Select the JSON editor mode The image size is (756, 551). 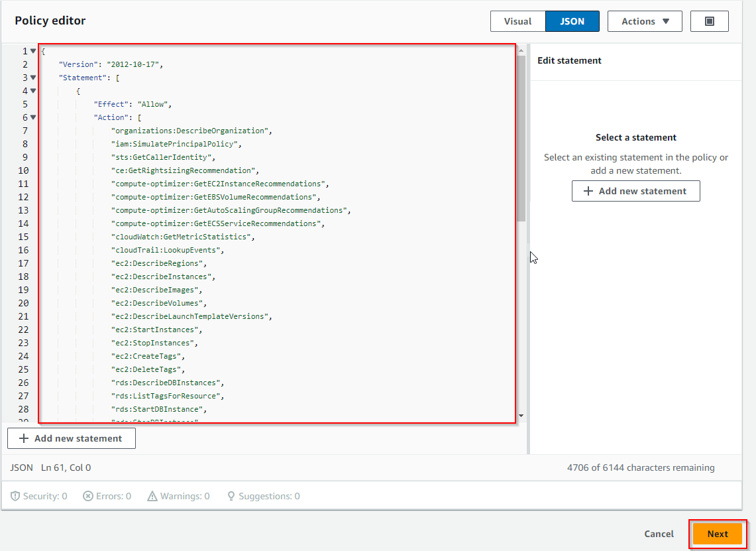click(x=572, y=21)
